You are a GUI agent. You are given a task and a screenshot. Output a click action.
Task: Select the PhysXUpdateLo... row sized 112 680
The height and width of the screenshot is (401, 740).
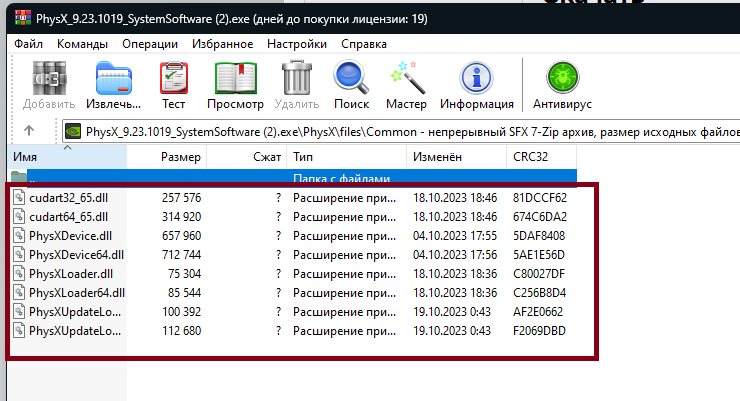[293, 330]
